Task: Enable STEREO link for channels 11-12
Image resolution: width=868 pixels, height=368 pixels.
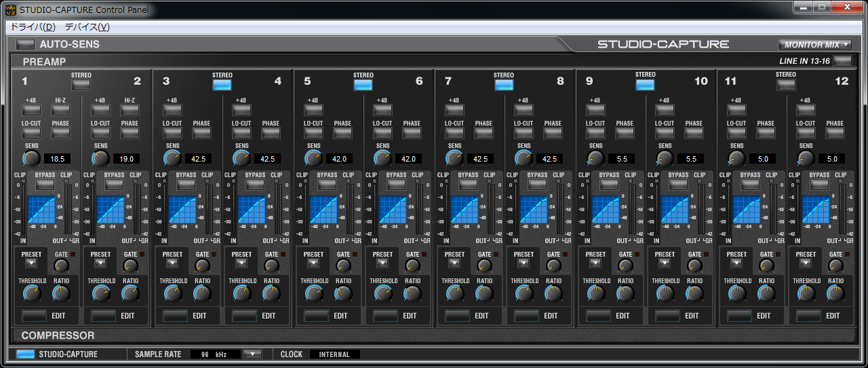Action: [787, 85]
